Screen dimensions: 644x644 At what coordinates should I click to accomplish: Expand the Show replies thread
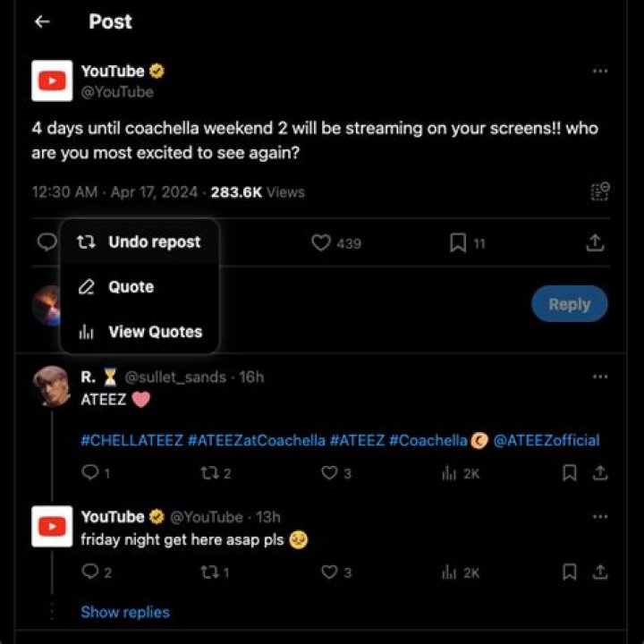124,613
